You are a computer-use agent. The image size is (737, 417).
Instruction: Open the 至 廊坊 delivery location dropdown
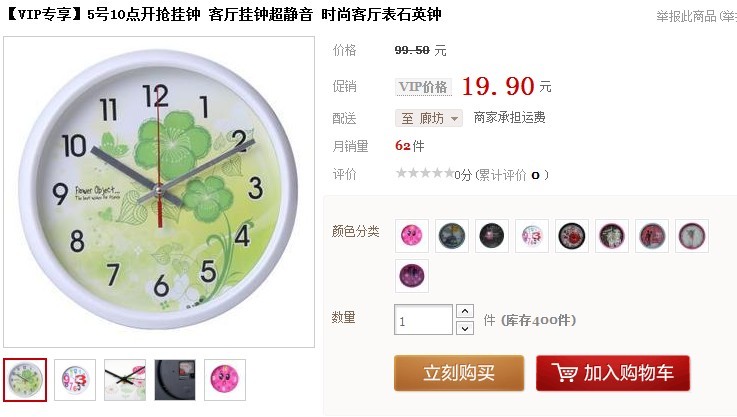coord(429,118)
